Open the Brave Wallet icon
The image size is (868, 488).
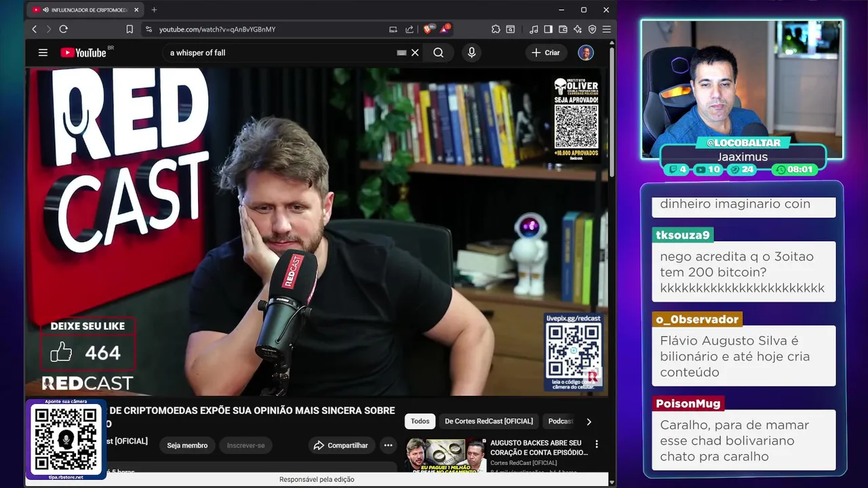pyautogui.click(x=563, y=29)
